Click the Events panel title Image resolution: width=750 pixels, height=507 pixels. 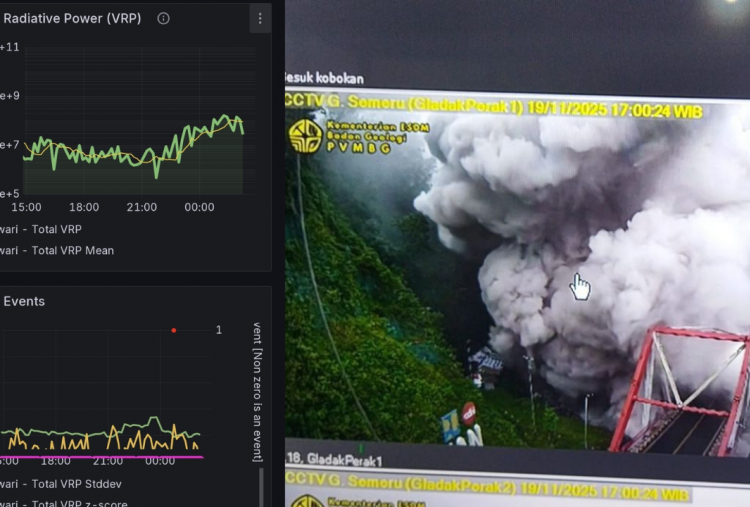point(24,301)
